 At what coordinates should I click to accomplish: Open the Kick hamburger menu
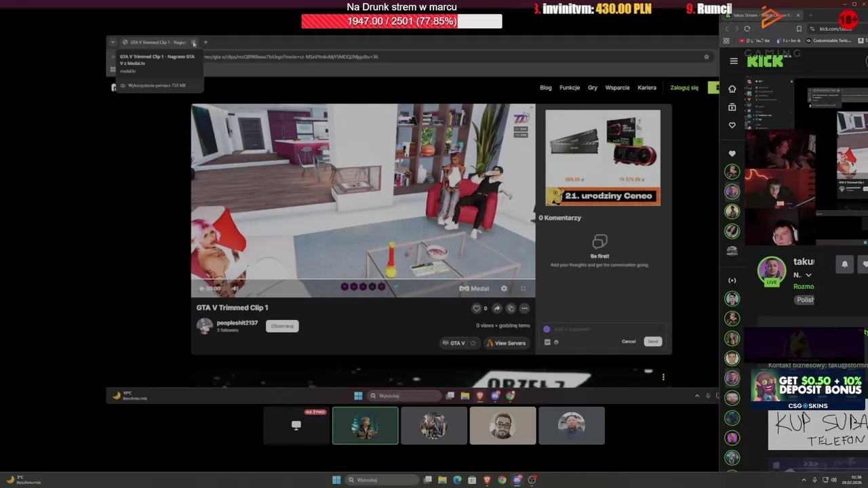coord(734,62)
